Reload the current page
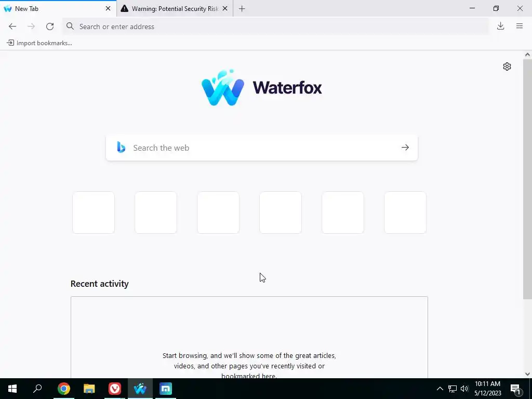Viewport: 532px width, 399px height. pos(50,26)
